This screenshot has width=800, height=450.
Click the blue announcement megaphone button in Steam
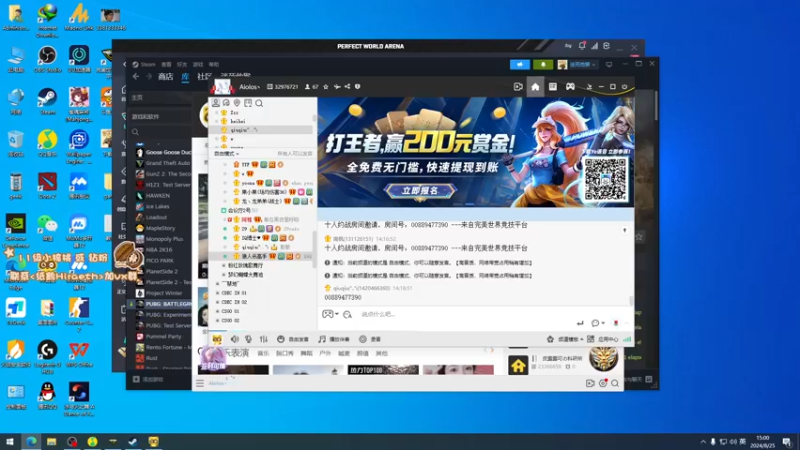(520, 65)
